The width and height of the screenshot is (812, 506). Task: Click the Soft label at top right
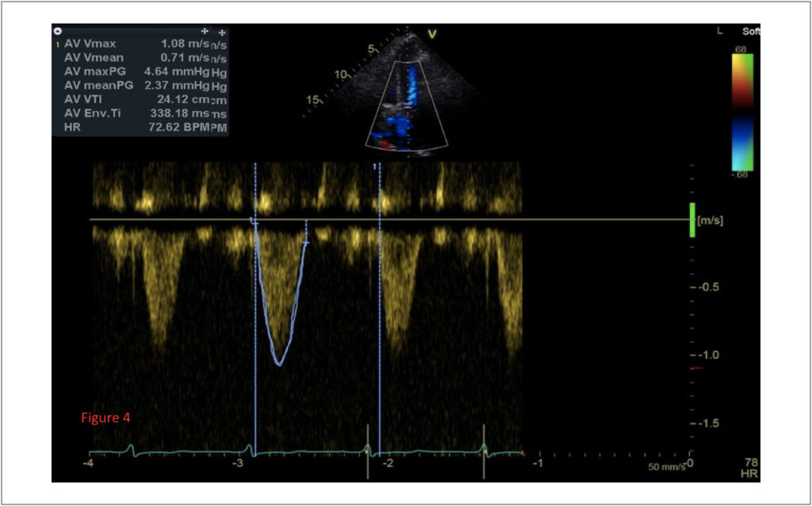752,32
